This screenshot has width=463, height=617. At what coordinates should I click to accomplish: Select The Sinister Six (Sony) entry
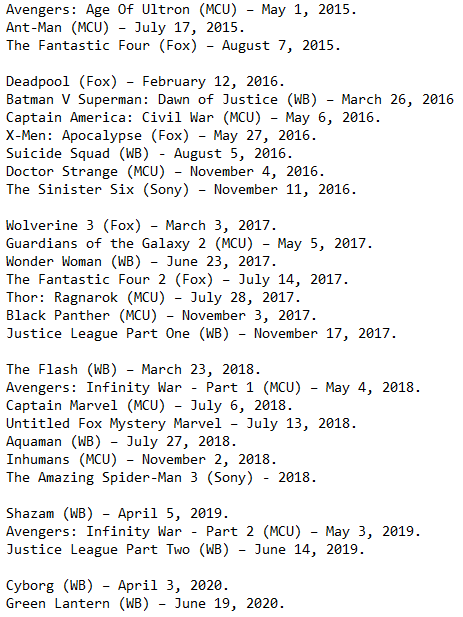(x=181, y=190)
